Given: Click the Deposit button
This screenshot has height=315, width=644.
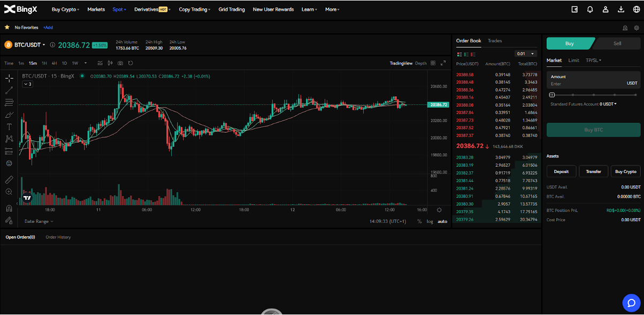Looking at the screenshot, I should click(x=561, y=171).
